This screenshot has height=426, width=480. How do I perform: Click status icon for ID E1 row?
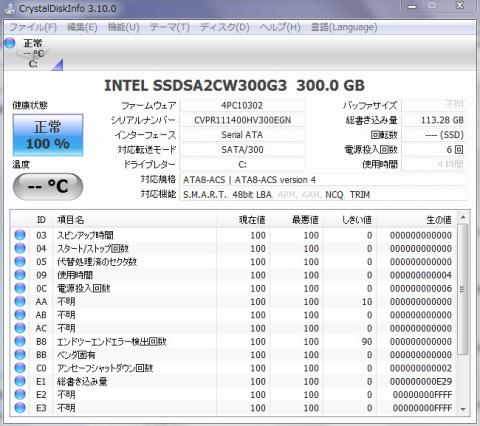20,381
